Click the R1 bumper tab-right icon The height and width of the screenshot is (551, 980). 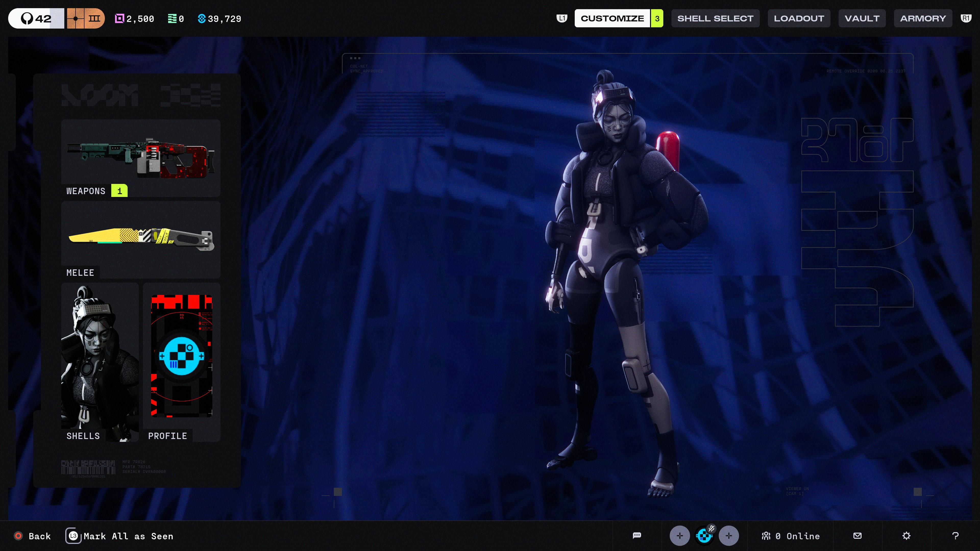pyautogui.click(x=966, y=18)
